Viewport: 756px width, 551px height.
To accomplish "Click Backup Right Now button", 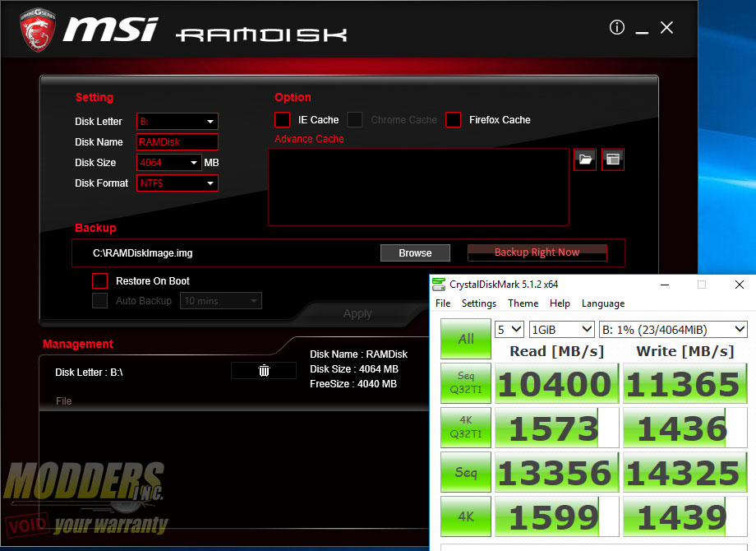I will coord(537,252).
